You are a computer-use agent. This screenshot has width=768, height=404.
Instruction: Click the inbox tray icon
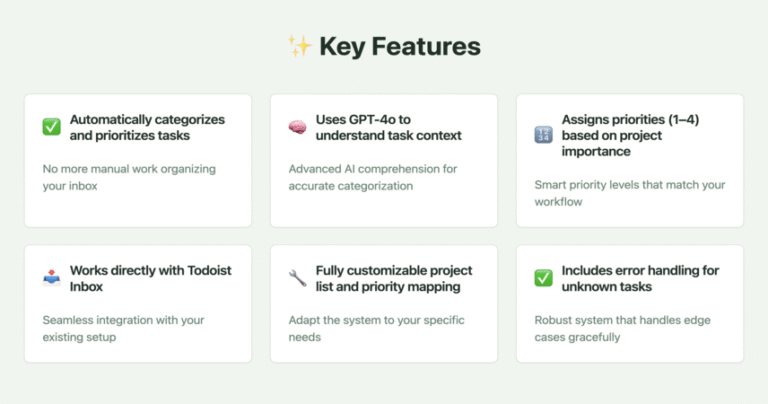pyautogui.click(x=51, y=278)
